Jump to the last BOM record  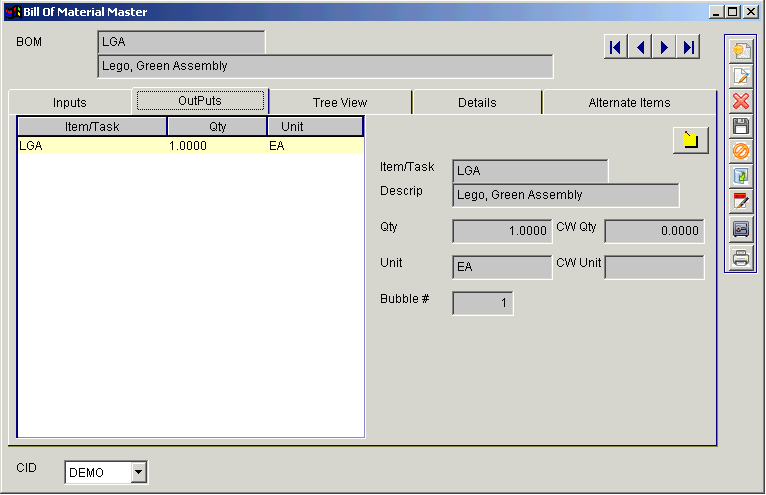(x=687, y=47)
